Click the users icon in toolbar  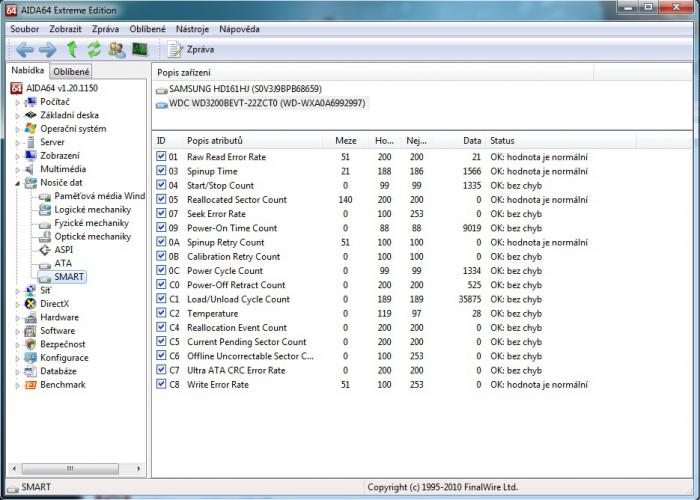117,49
